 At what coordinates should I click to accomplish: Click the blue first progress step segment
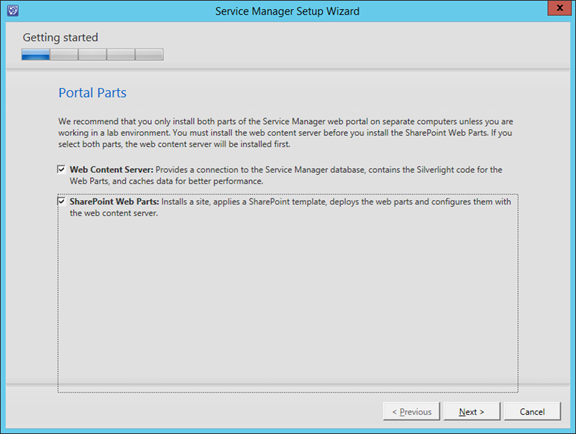click(36, 54)
